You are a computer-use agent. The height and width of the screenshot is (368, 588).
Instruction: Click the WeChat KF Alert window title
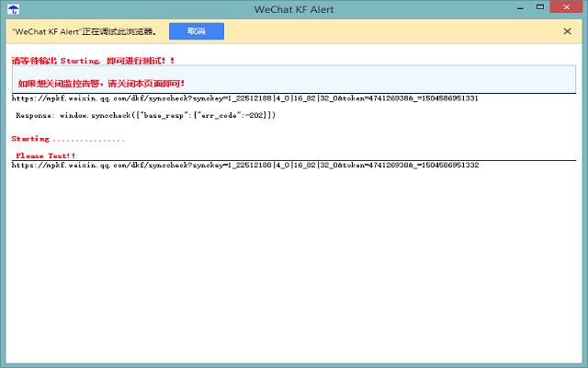coord(294,9)
